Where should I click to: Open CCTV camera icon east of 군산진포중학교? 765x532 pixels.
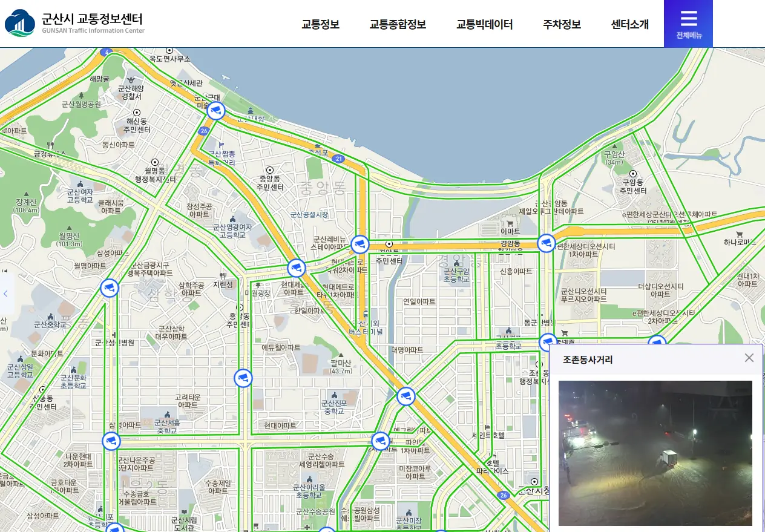click(x=406, y=396)
